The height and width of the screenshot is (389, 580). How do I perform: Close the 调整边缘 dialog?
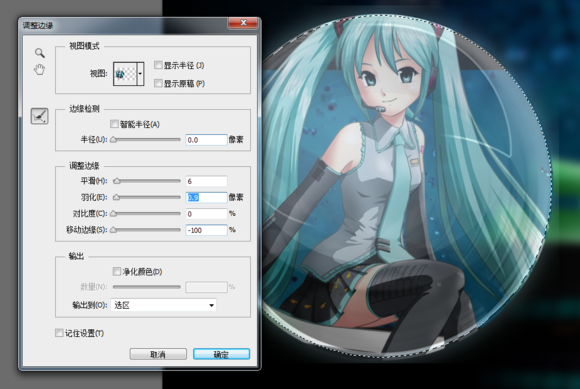(243, 23)
